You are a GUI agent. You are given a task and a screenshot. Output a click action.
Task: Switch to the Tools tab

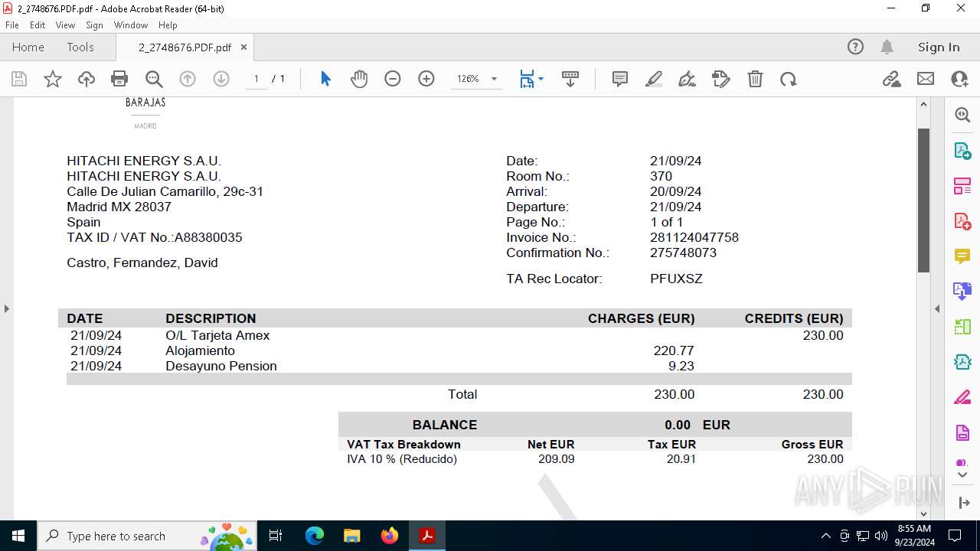tap(80, 47)
